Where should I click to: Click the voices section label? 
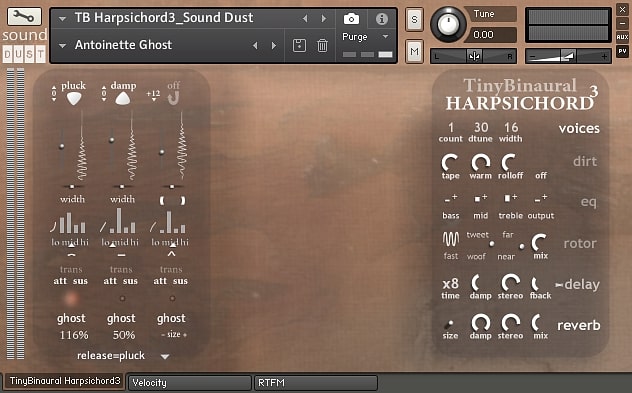[x=579, y=129]
